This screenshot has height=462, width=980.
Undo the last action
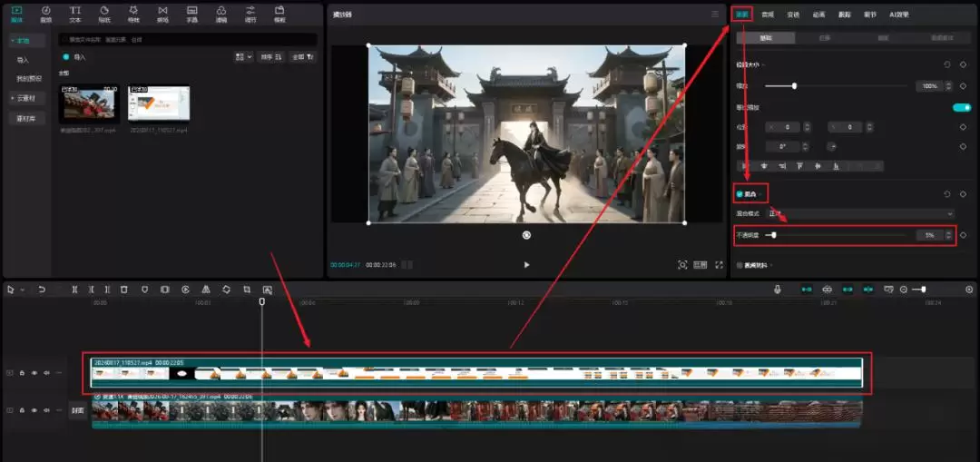42,290
